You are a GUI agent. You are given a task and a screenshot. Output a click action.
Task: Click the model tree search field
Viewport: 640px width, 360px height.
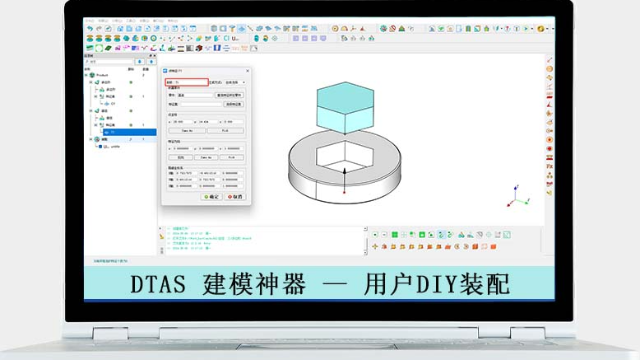coord(109,62)
